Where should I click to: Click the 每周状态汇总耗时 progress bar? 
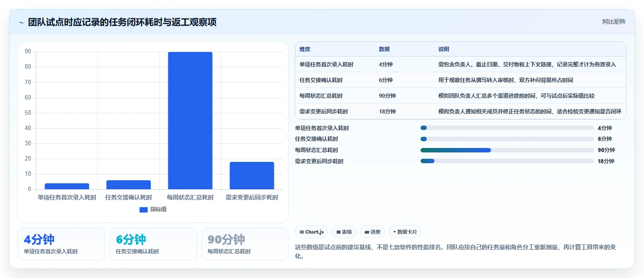(x=507, y=150)
